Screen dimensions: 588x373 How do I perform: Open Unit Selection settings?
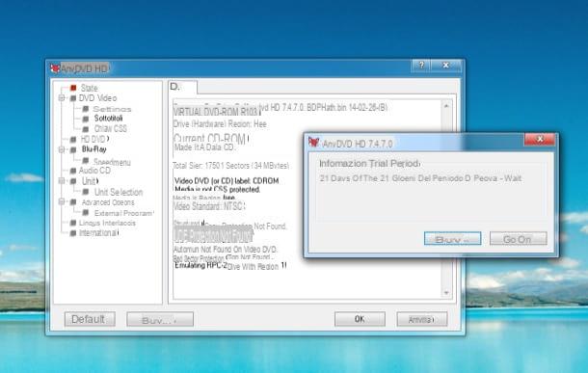[119, 193]
